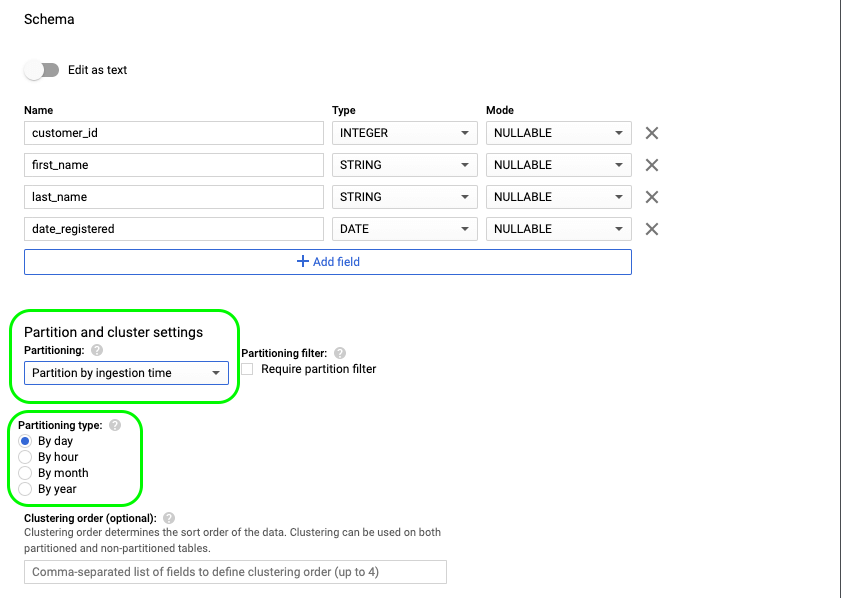Delete the first_name field row
841x598 pixels.
tap(651, 164)
